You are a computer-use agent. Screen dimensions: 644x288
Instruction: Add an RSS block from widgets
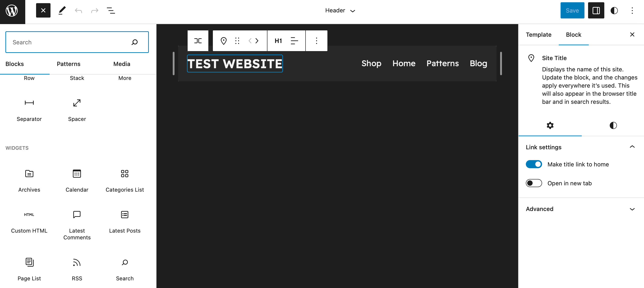[77, 269]
